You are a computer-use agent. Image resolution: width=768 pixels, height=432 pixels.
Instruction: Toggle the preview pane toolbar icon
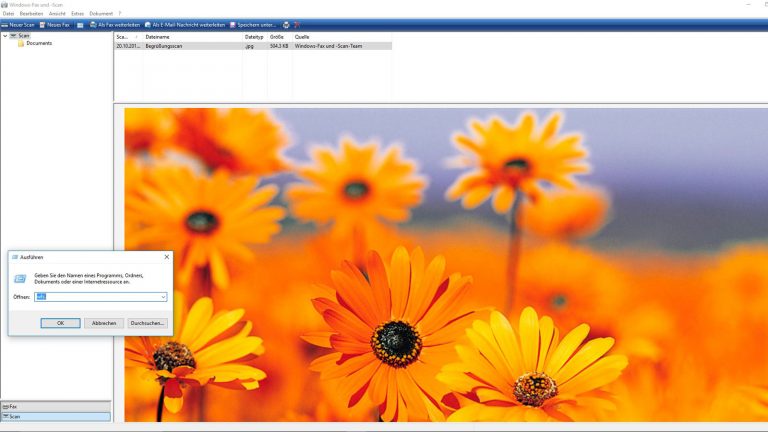coord(80,25)
